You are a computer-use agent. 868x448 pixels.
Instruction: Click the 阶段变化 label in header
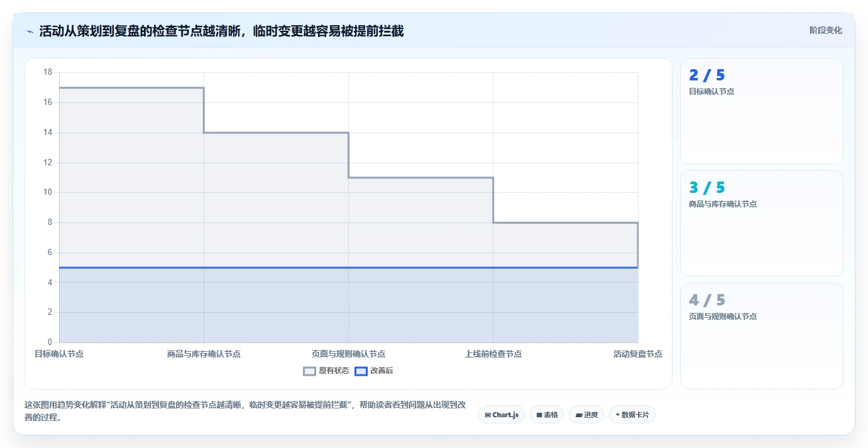825,30
